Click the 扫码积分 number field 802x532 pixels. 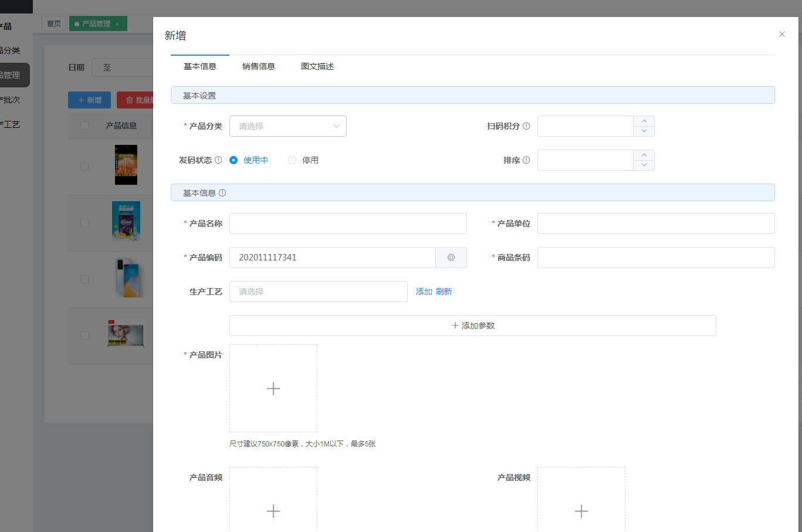(586, 126)
